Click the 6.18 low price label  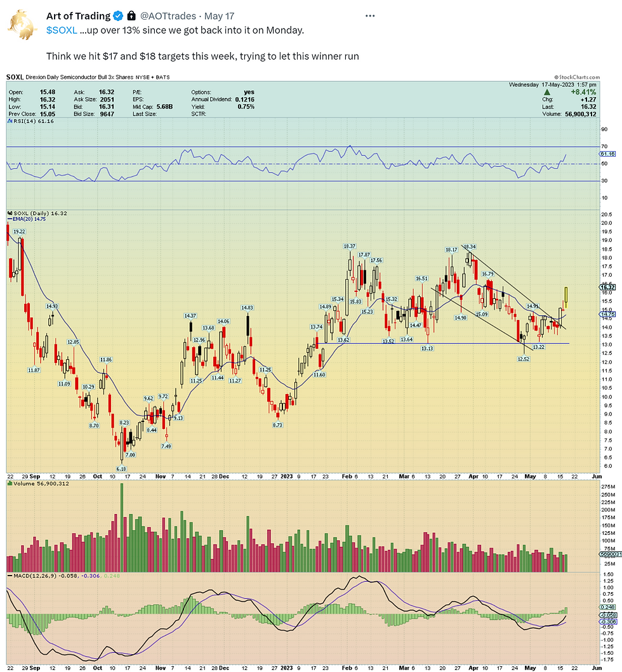click(121, 469)
